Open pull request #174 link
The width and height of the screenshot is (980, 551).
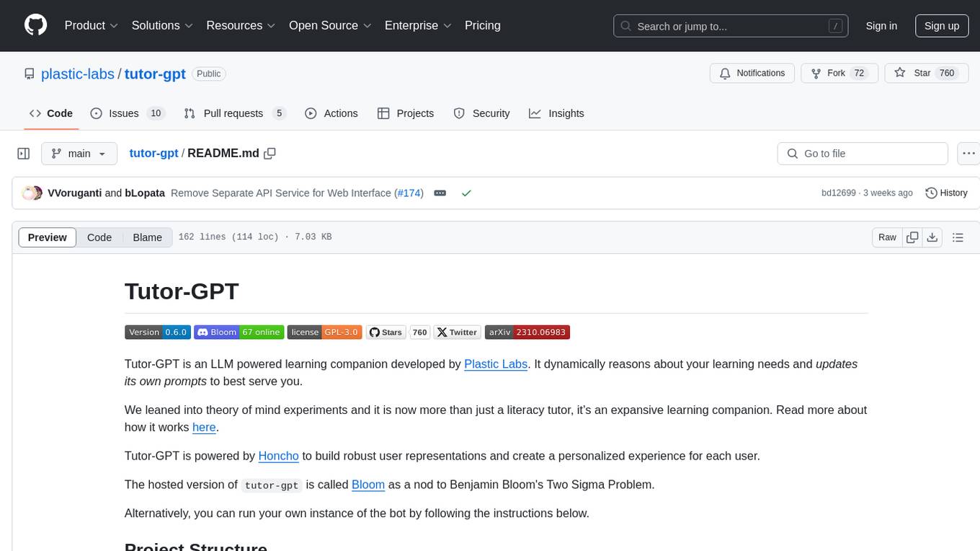(x=409, y=193)
